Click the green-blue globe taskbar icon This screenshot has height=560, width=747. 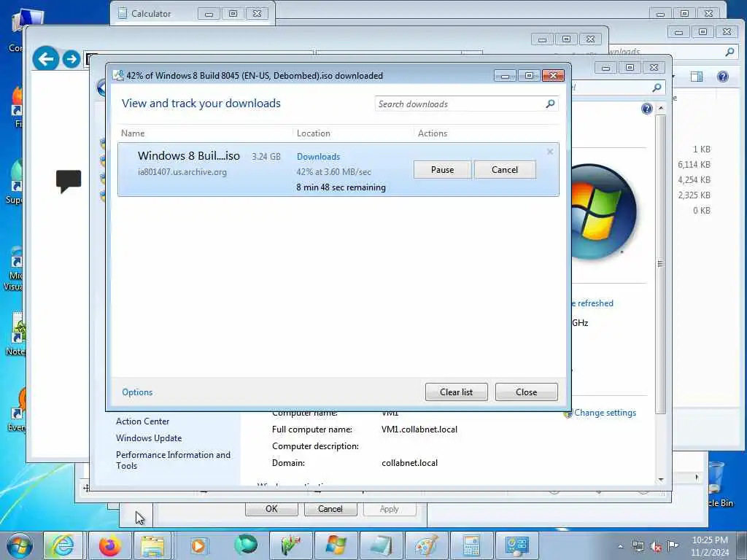(x=246, y=545)
